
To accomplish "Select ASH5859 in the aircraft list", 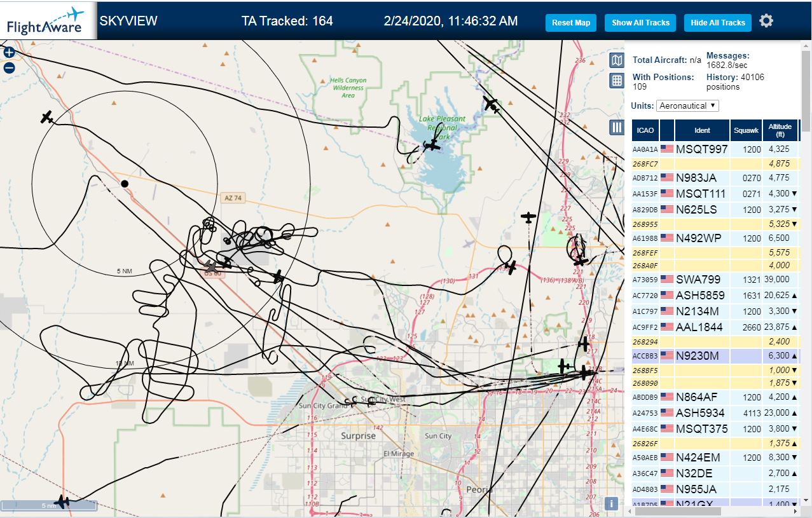I will (715, 295).
